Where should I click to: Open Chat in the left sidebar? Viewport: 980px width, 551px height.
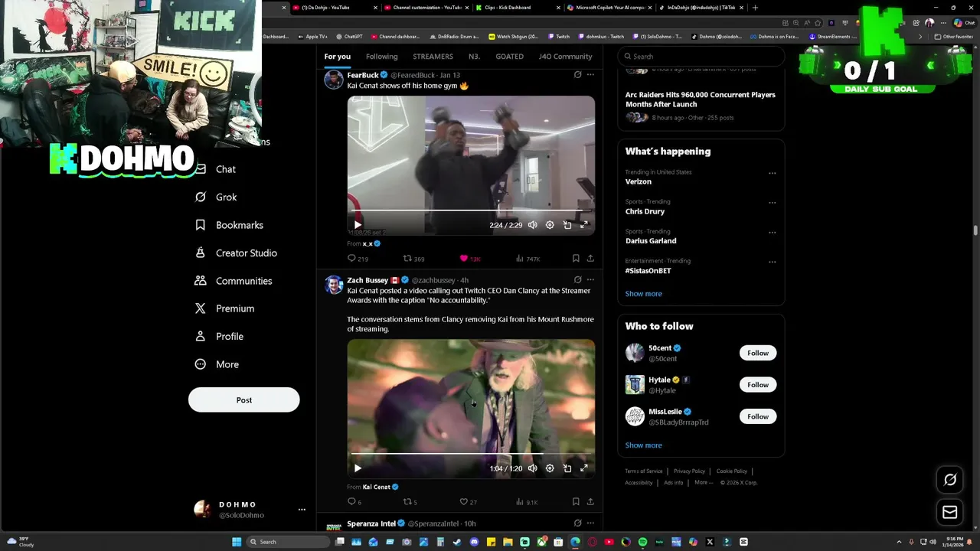215,169
